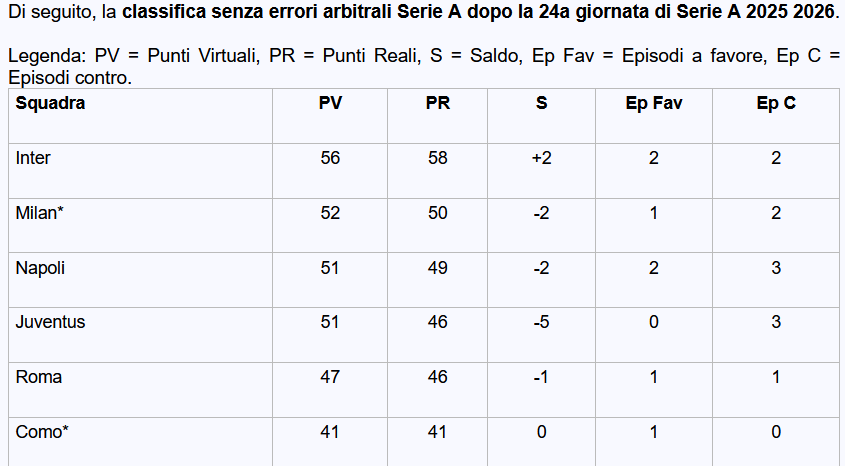Click the PR column header
Screen dimensions: 845x466
click(437, 103)
